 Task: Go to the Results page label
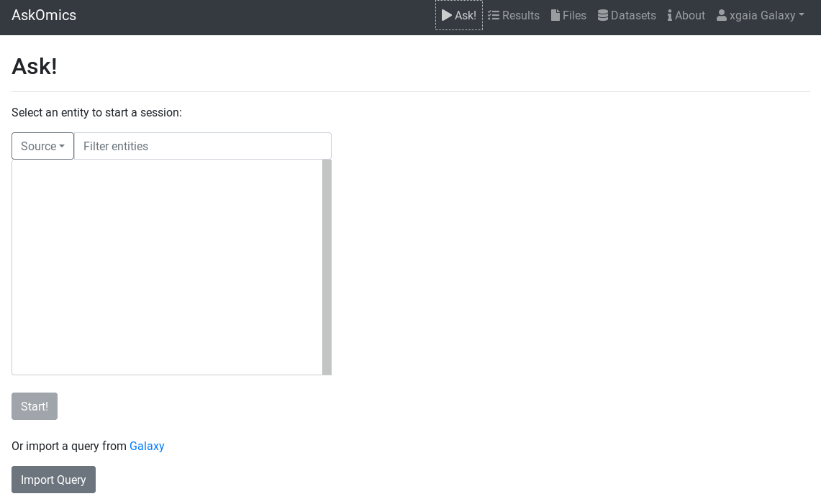(520, 16)
